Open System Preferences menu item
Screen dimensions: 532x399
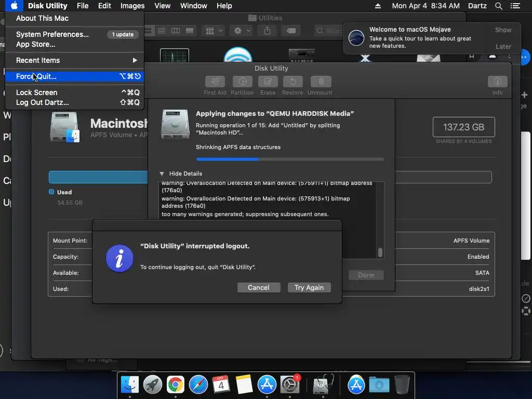(x=74, y=34)
